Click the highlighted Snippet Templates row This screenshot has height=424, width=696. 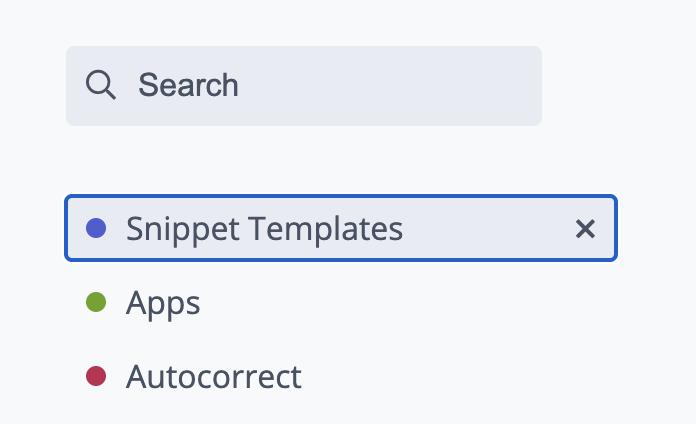pos(341,228)
